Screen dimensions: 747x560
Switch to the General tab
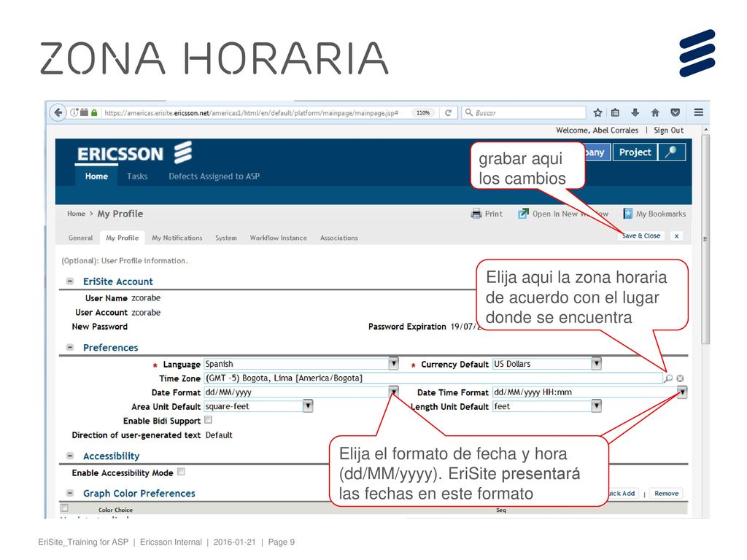pyautogui.click(x=80, y=238)
